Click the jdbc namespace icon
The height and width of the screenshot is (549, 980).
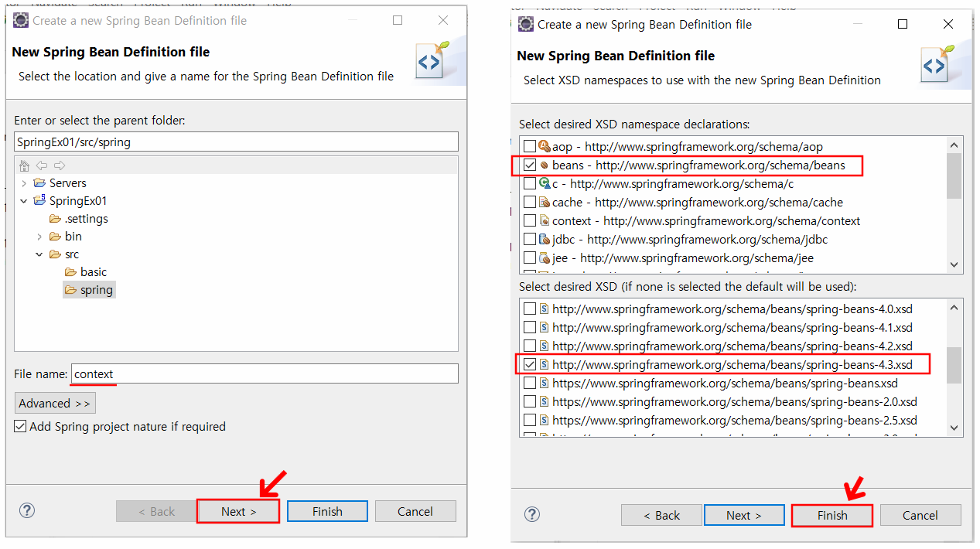click(x=544, y=240)
